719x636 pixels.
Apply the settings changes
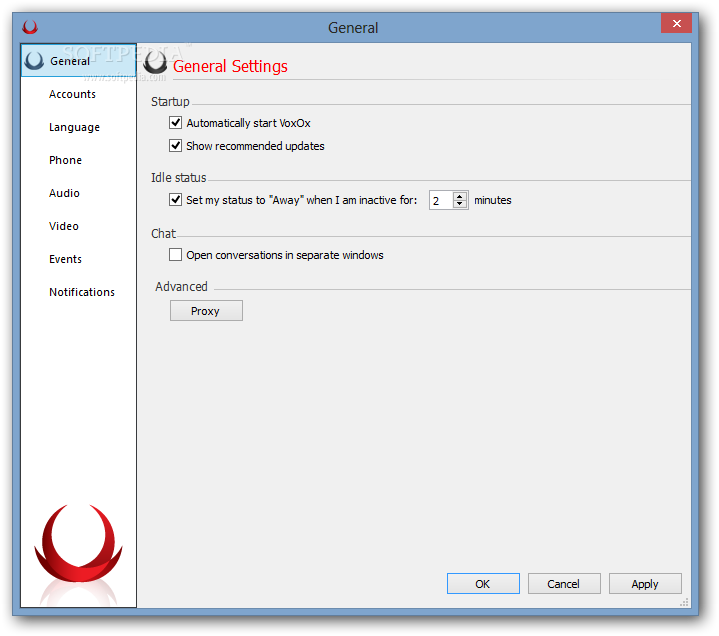pos(645,584)
